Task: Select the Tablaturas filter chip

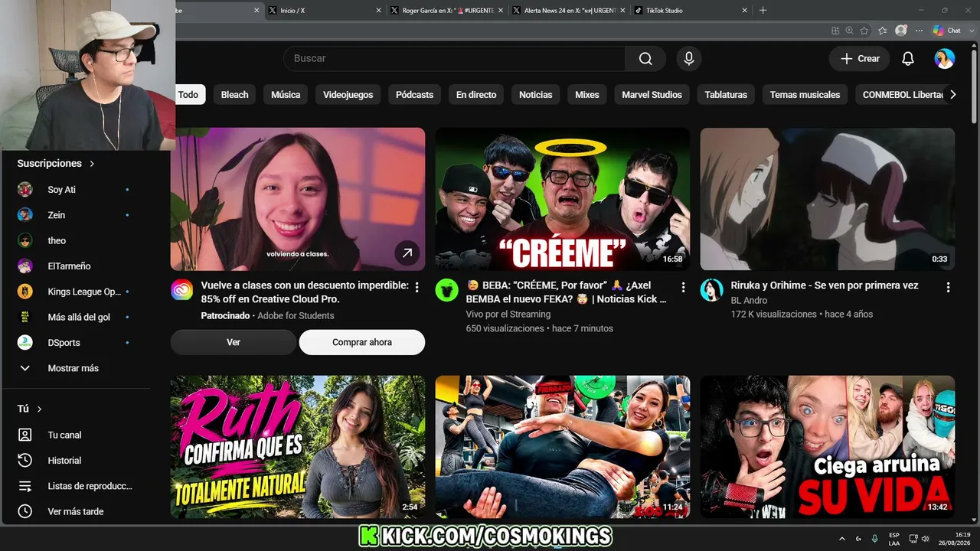Action: [x=726, y=95]
